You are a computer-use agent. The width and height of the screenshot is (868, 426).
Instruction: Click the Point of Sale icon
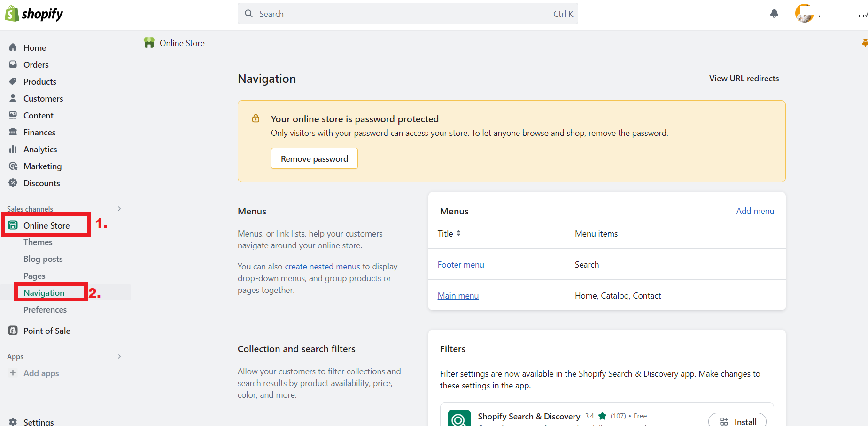[13, 331]
